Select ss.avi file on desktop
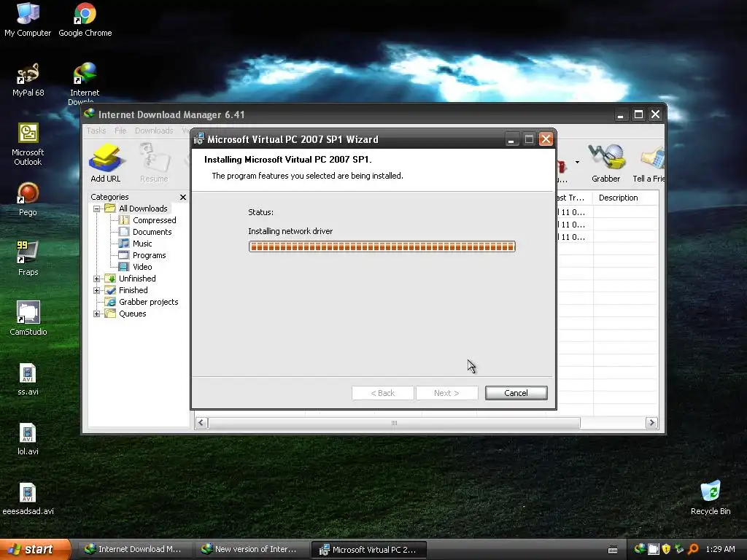 pyautogui.click(x=28, y=378)
